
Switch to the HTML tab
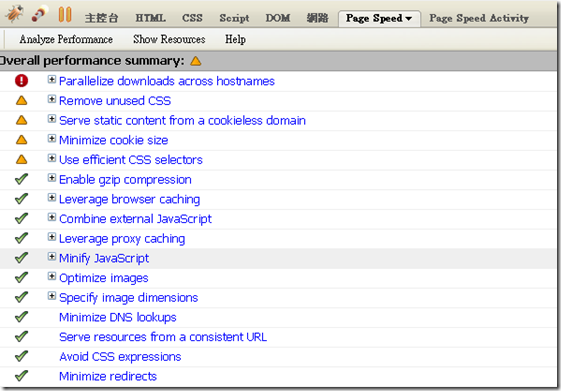(150, 18)
